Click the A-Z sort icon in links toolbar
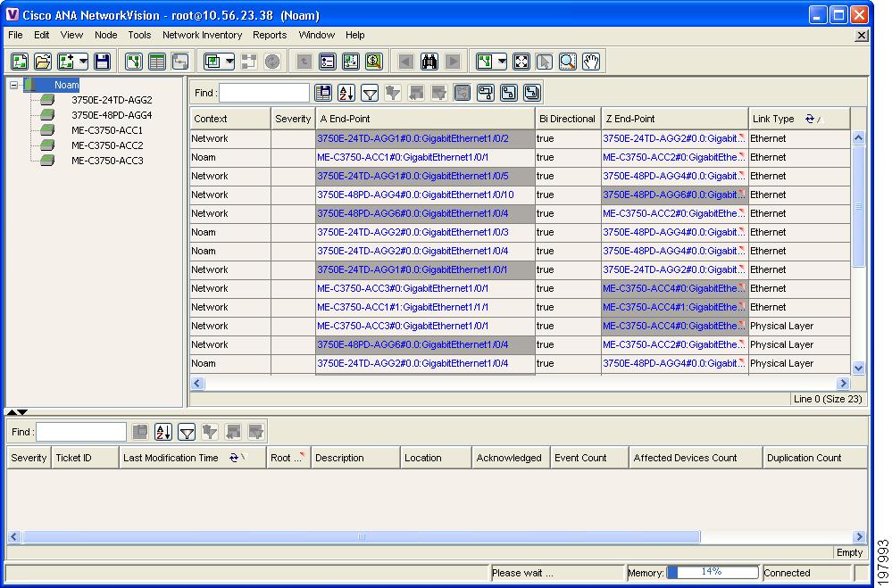892x588 pixels. (x=346, y=93)
